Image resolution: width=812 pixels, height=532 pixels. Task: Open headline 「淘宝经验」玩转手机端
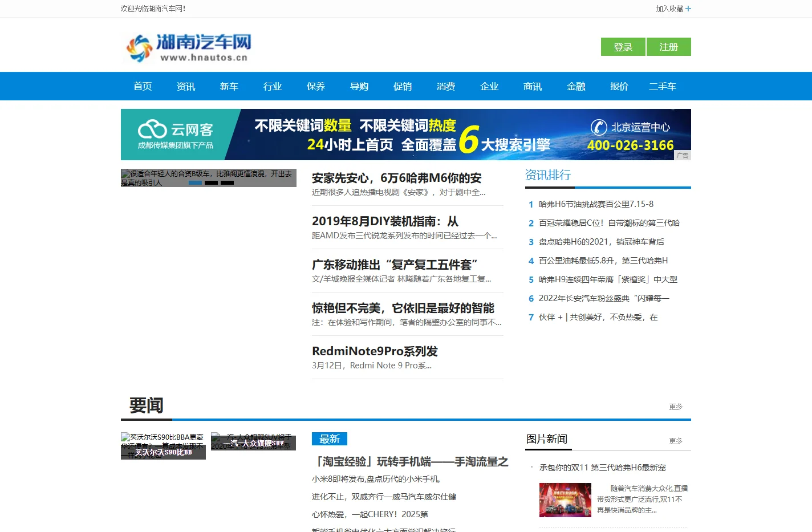click(x=410, y=461)
